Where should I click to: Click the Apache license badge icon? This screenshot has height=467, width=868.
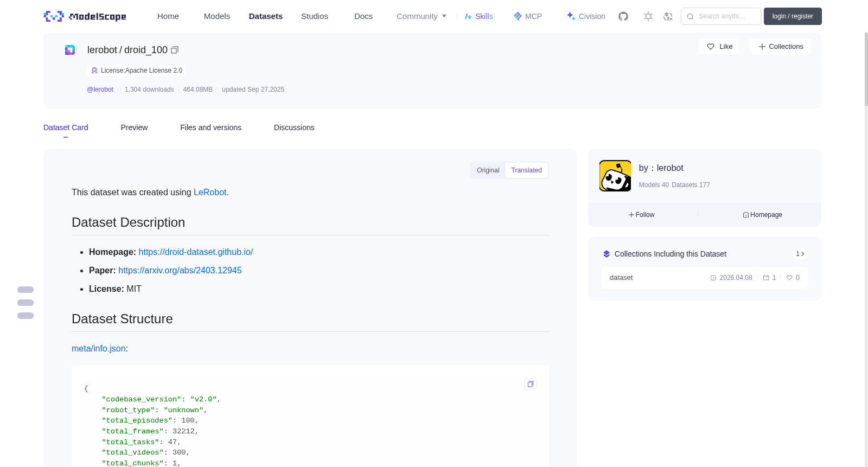pyautogui.click(x=94, y=71)
